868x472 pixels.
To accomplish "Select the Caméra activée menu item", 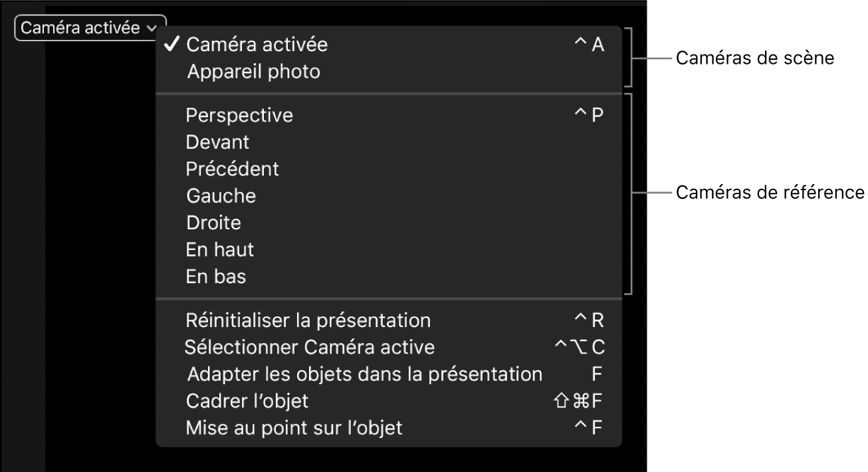I will 257,45.
